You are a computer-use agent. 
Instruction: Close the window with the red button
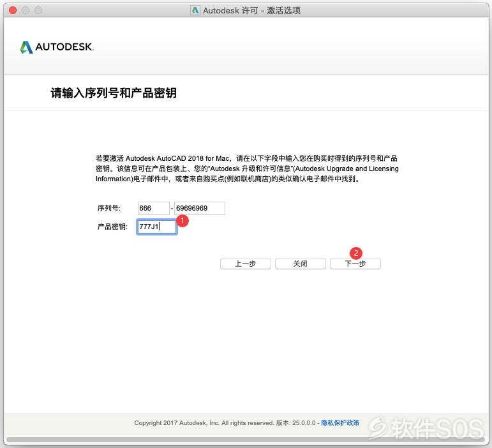coord(13,10)
